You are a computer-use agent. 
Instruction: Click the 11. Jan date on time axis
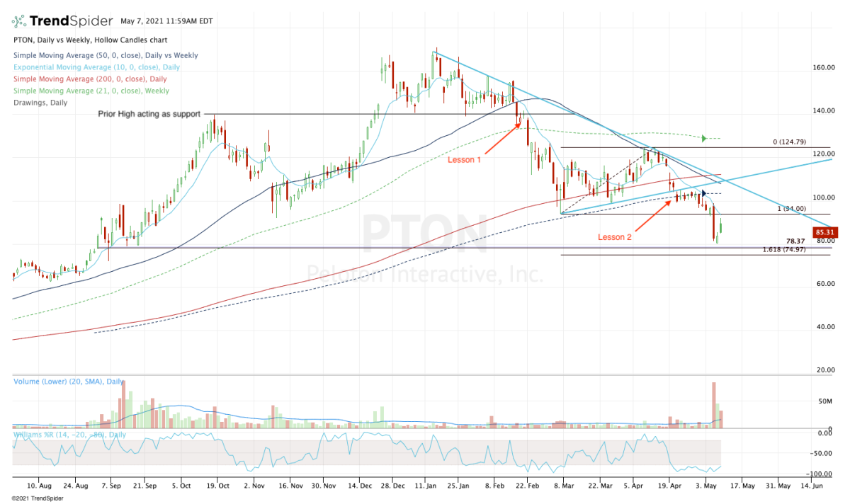click(x=426, y=487)
